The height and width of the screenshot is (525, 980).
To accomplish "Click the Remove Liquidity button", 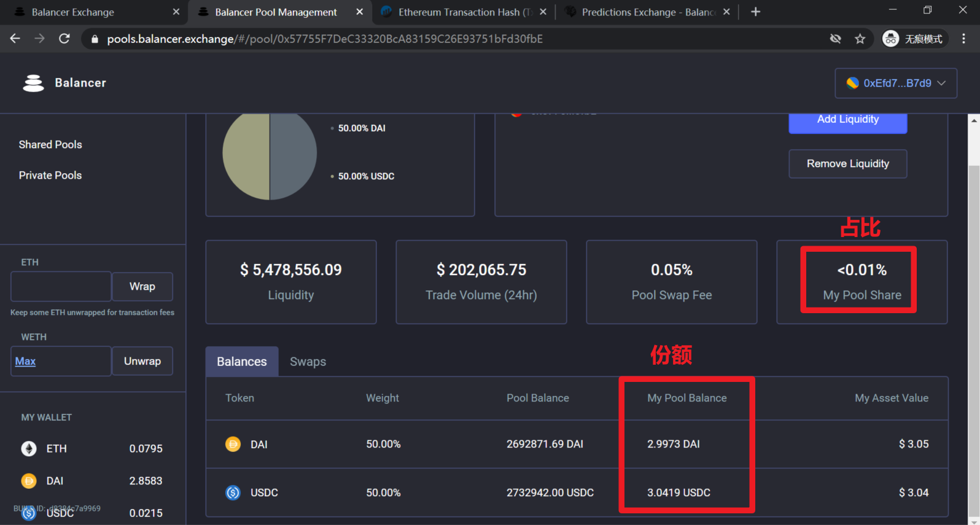I will (848, 164).
